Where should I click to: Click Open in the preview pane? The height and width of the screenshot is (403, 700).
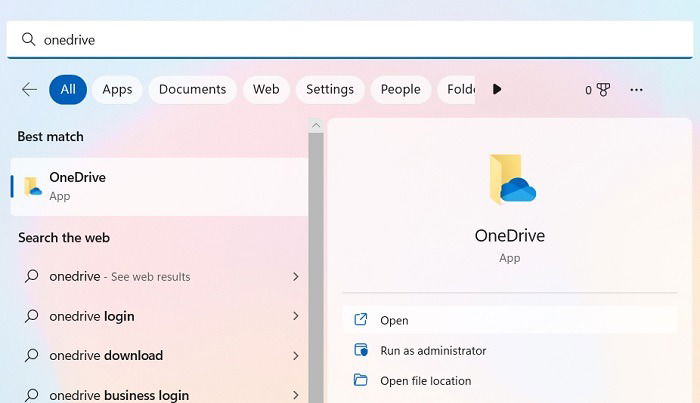pos(510,320)
